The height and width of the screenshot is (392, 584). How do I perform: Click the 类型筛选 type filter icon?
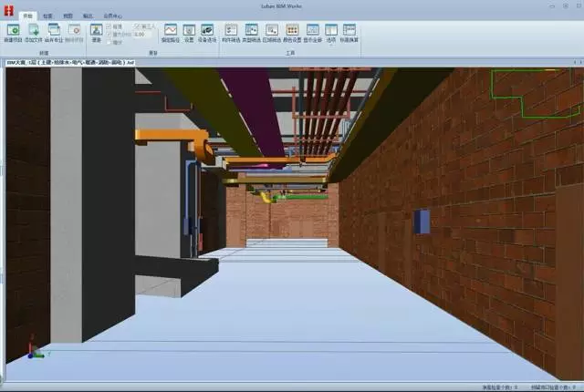[251, 32]
